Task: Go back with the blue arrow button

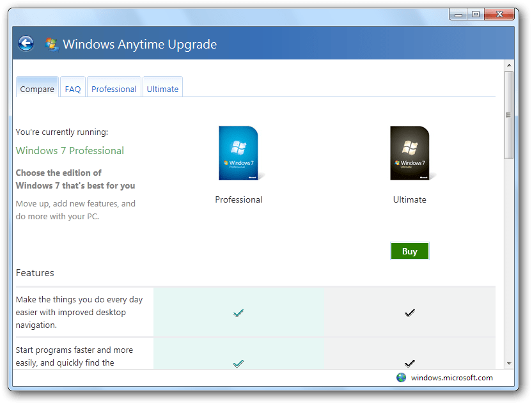Action: coord(26,43)
